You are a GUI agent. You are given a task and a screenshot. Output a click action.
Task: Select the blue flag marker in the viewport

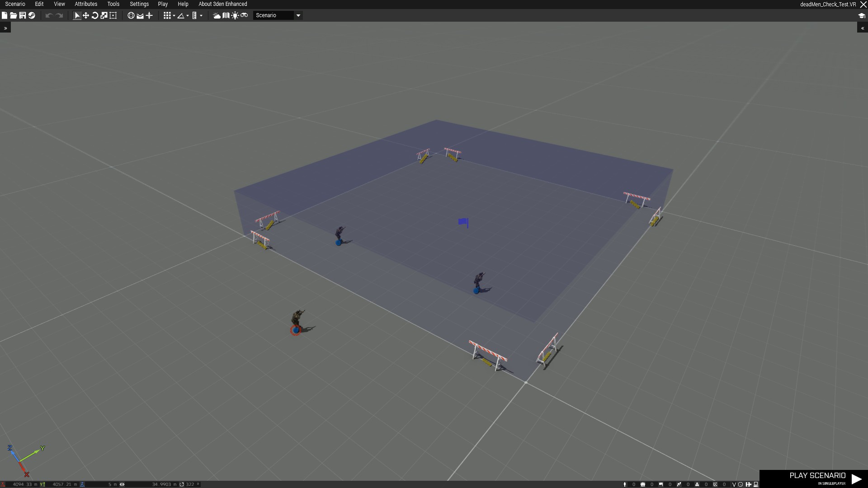(x=463, y=222)
